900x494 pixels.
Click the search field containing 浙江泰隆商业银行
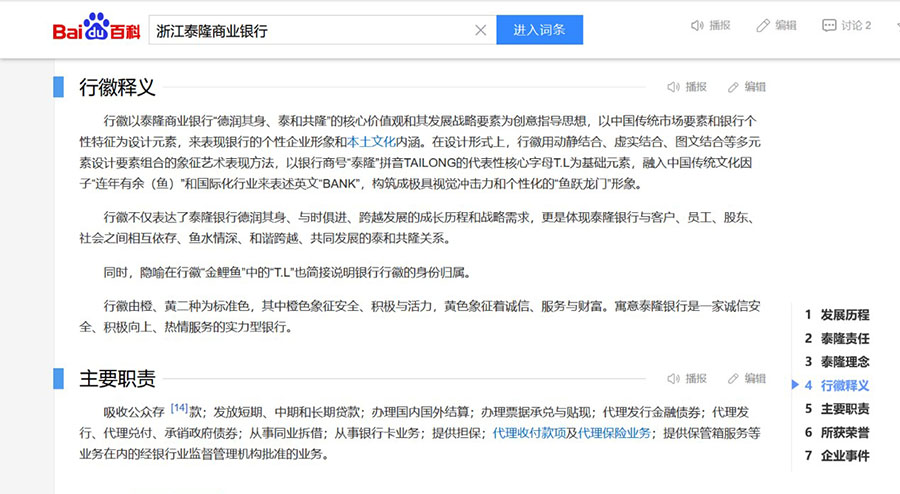coord(310,30)
